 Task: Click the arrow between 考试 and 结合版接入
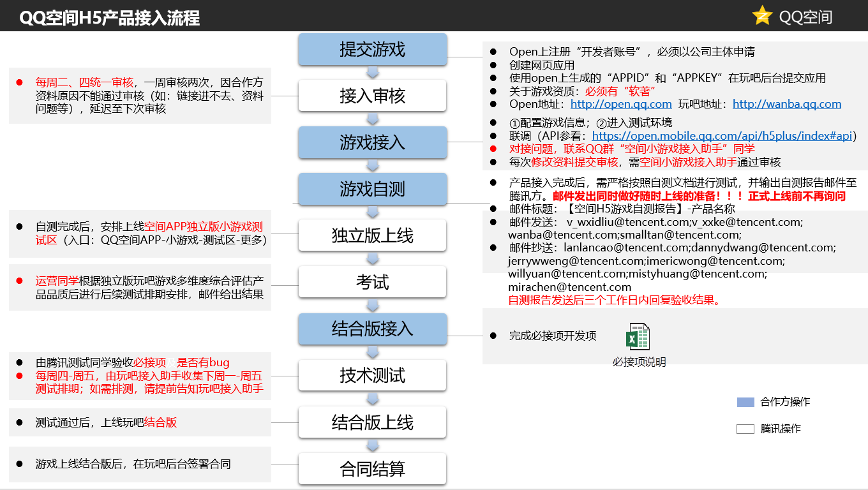pyautogui.click(x=372, y=305)
